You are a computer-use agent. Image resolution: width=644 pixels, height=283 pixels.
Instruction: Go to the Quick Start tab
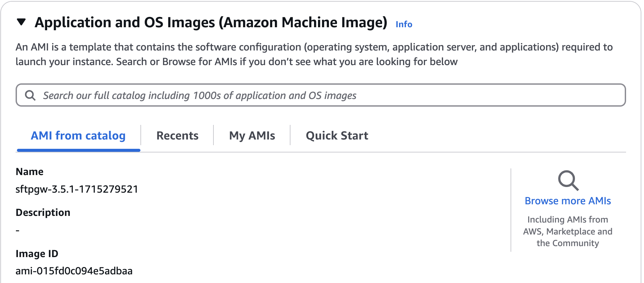click(337, 136)
